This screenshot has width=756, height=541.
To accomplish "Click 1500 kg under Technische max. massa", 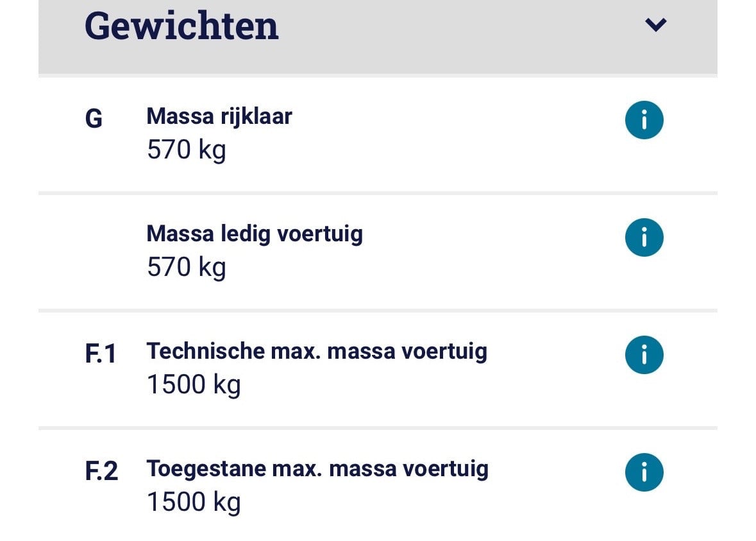I will click(x=194, y=384).
